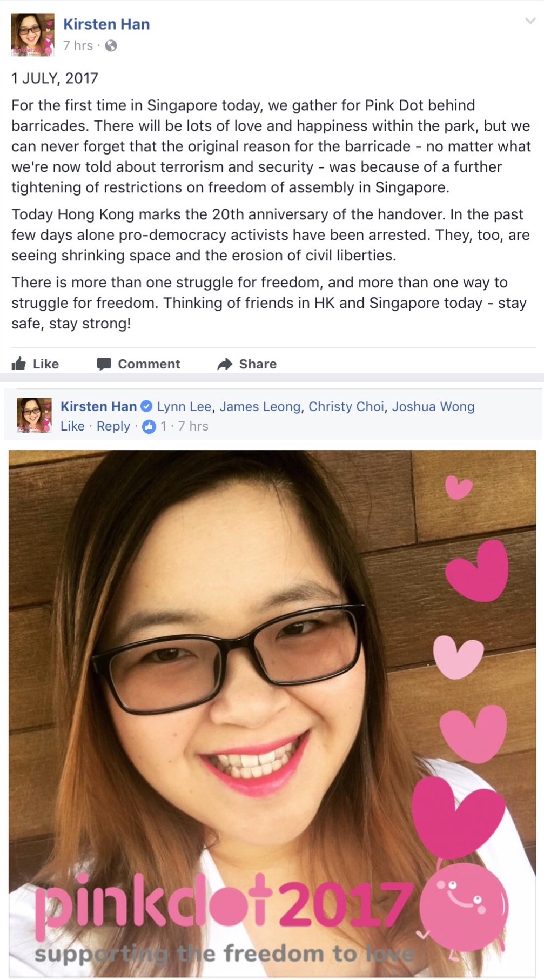Open James Leong's tagged profile

260,406
